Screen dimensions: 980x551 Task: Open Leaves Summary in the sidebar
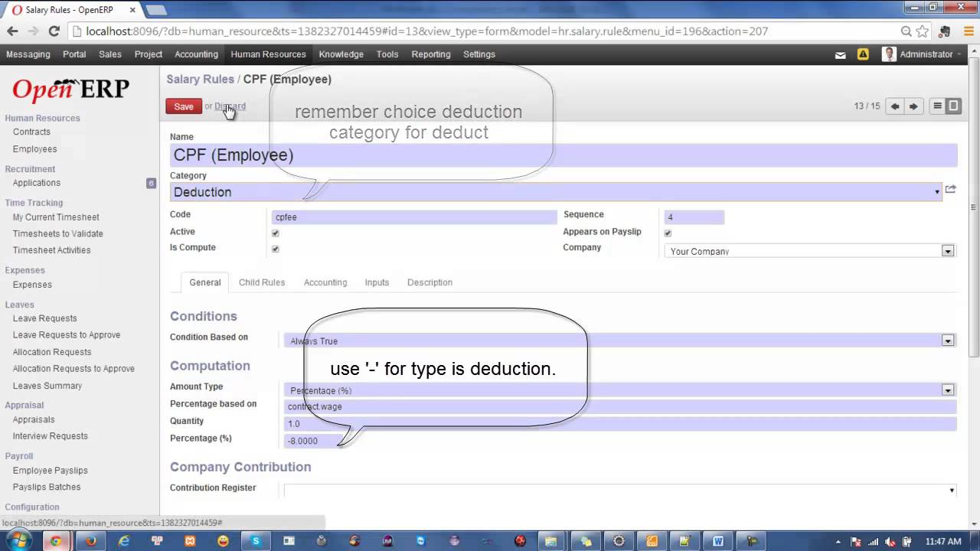pyautogui.click(x=47, y=386)
